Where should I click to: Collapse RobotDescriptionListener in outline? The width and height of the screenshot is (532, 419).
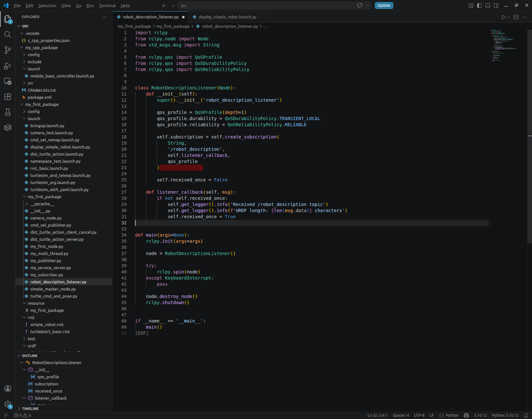coord(22,363)
